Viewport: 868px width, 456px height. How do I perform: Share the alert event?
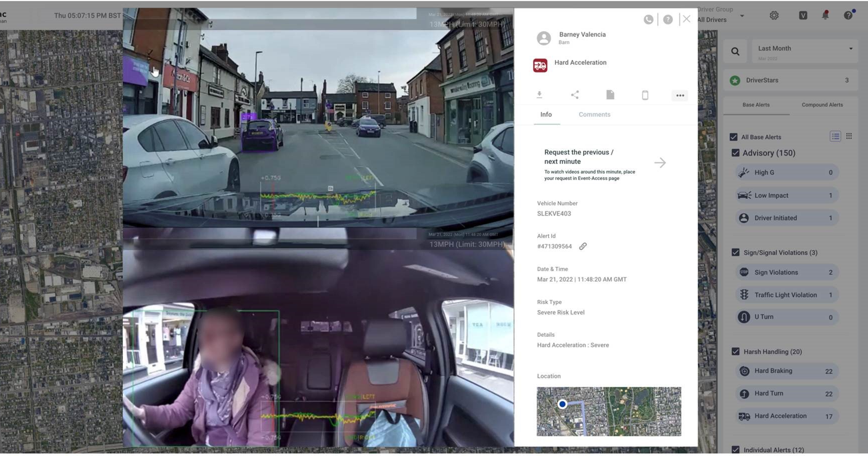point(574,94)
